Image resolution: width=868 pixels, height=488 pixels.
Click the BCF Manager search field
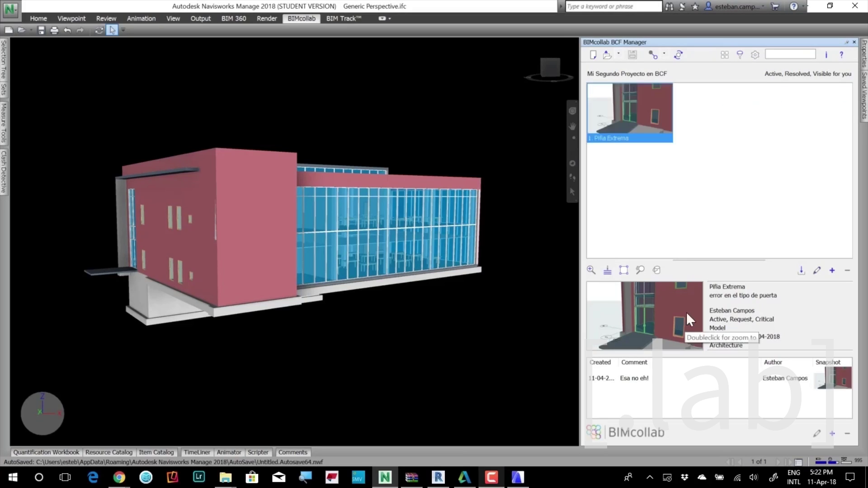(790, 54)
